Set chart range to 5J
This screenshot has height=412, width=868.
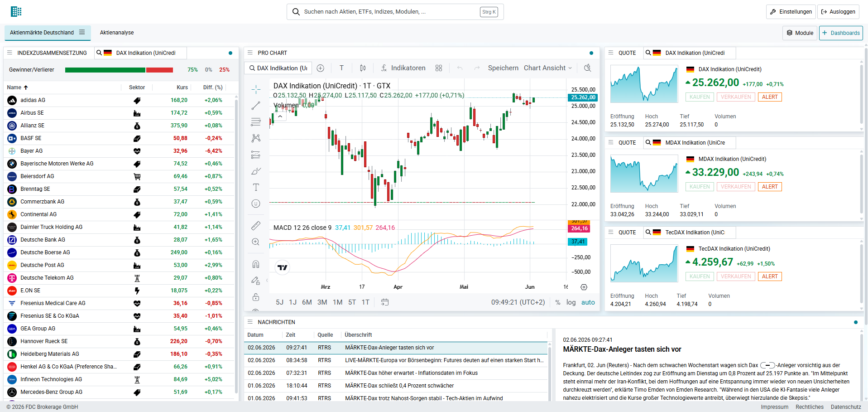280,302
